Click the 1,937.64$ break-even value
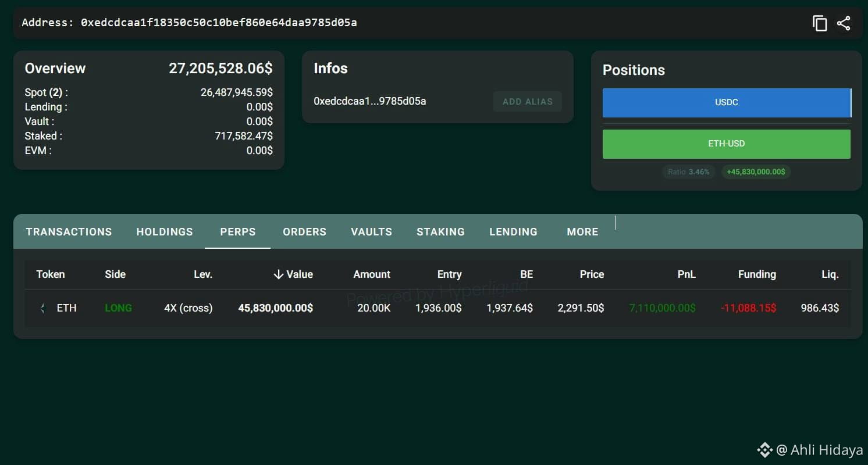The width and height of the screenshot is (868, 465). coord(510,308)
